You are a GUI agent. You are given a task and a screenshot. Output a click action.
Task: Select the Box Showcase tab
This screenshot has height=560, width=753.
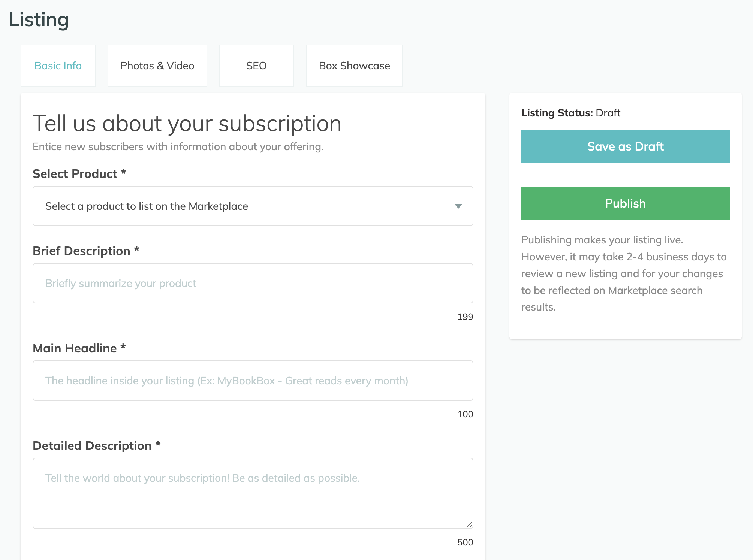[x=354, y=66]
